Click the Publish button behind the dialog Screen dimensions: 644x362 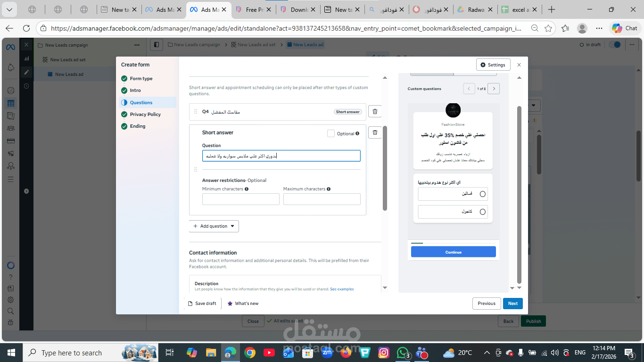click(x=533, y=321)
